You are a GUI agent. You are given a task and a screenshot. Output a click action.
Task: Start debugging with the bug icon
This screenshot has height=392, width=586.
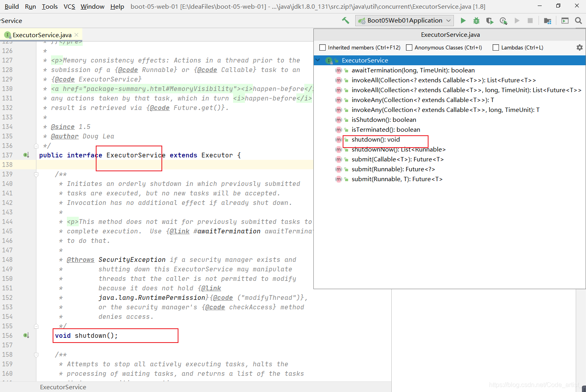tap(476, 21)
